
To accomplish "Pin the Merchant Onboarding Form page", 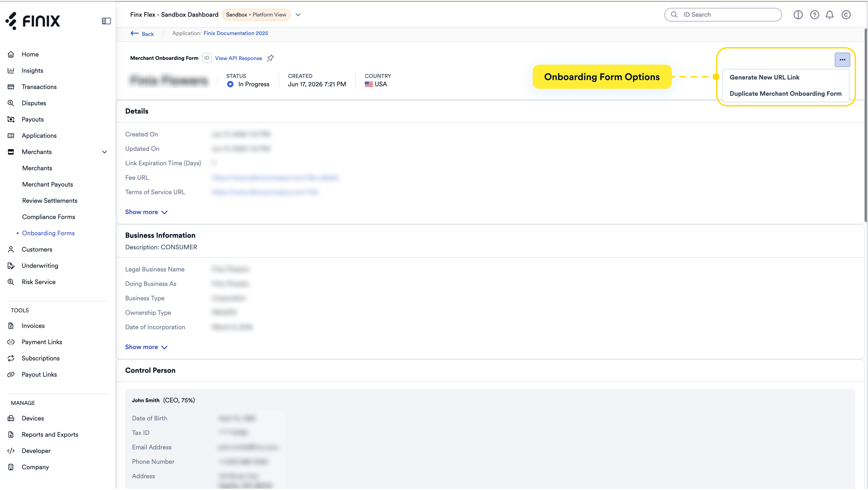I will tap(270, 58).
